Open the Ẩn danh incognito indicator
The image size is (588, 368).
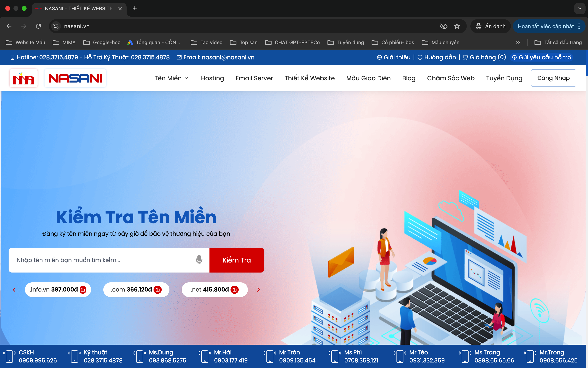pyautogui.click(x=491, y=26)
